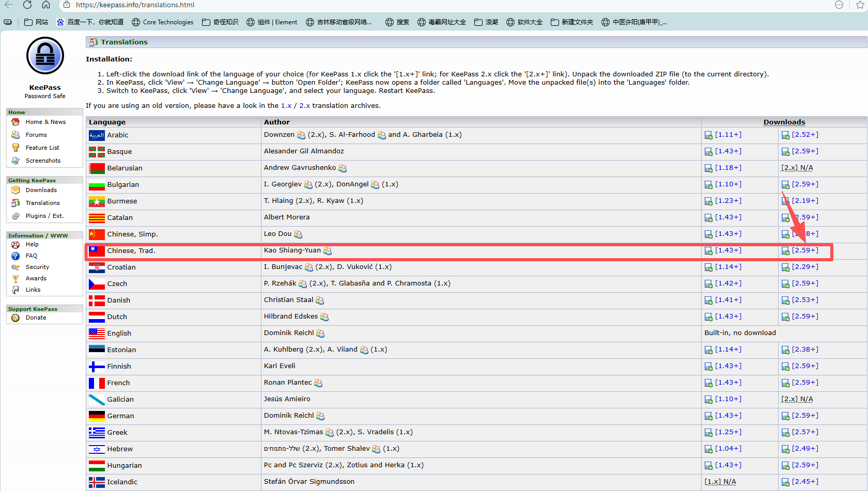
Task: Open the 百度一下，你就知道 bookmark
Action: tap(90, 22)
